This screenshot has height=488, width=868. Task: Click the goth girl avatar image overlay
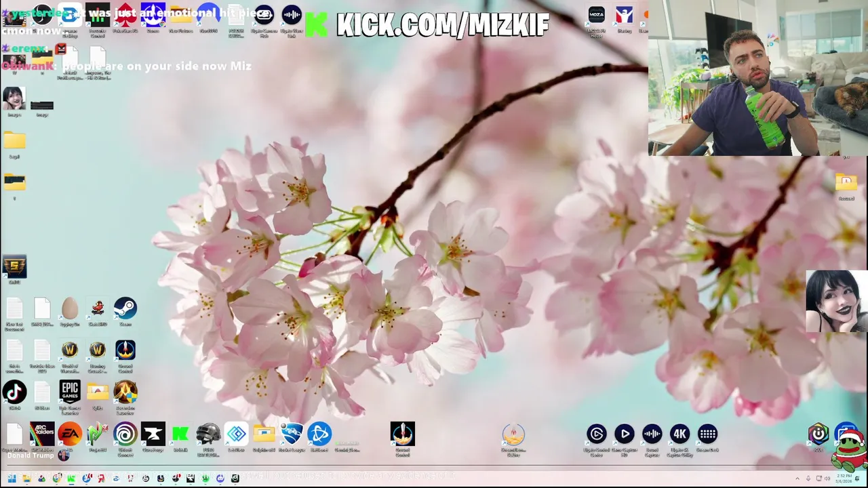(x=836, y=301)
